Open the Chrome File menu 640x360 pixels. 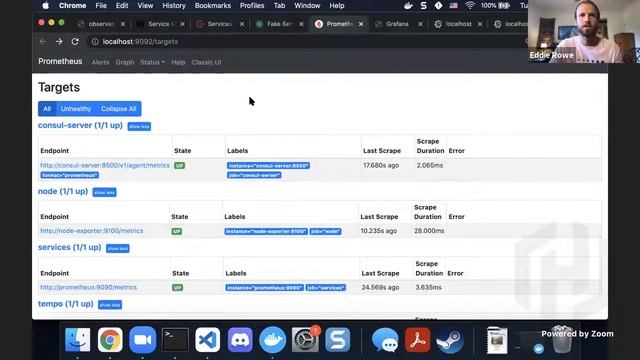pyautogui.click(x=101, y=6)
